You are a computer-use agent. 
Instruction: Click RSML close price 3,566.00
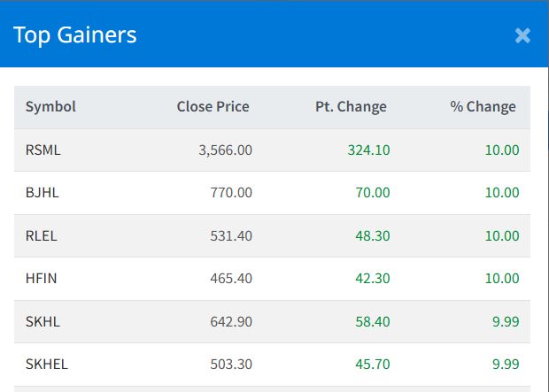[225, 150]
